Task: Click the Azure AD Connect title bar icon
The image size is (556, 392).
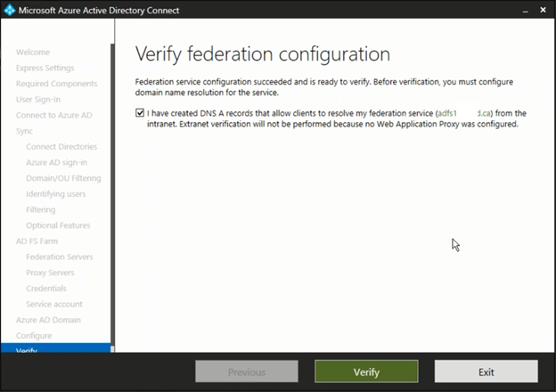Action: [10, 10]
